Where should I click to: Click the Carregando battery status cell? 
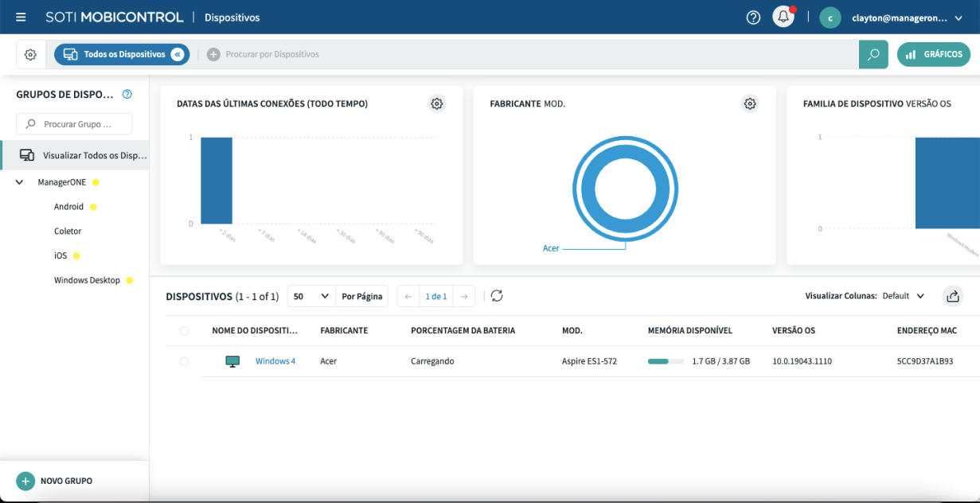point(432,361)
